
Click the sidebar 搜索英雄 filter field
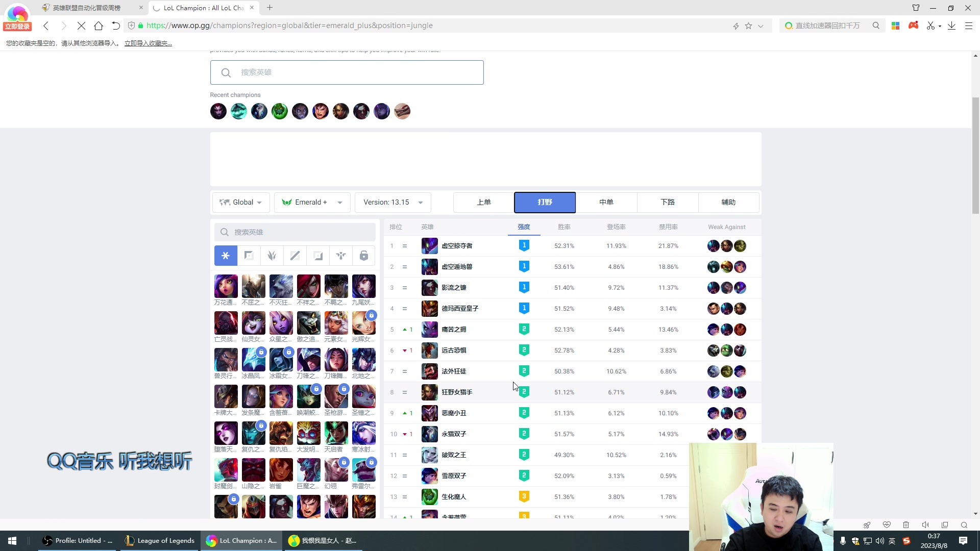[x=295, y=232]
